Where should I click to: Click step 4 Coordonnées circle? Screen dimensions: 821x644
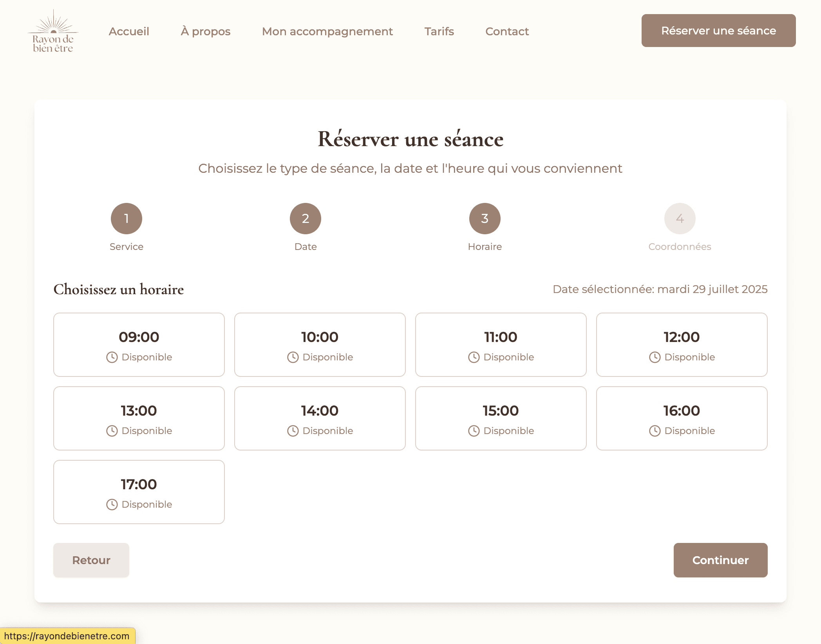680,219
